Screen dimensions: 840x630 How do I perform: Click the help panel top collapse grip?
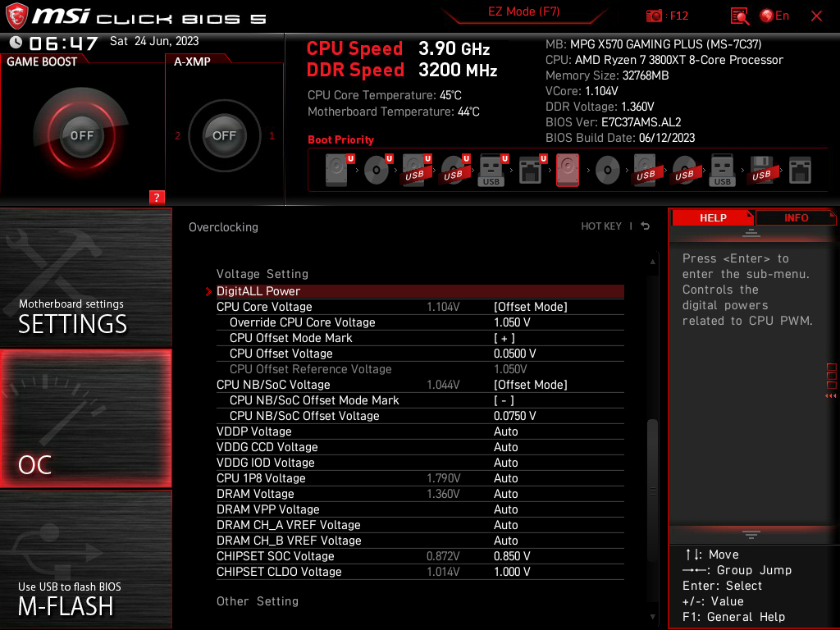click(x=751, y=232)
